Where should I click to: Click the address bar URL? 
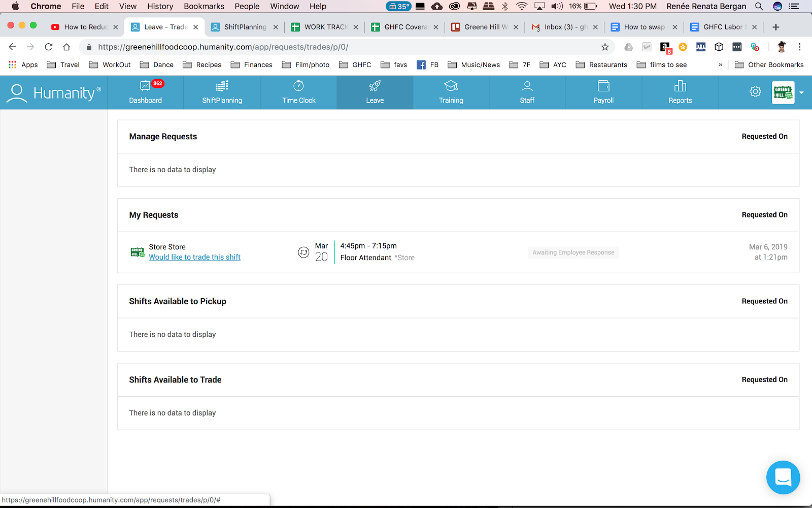[223, 47]
